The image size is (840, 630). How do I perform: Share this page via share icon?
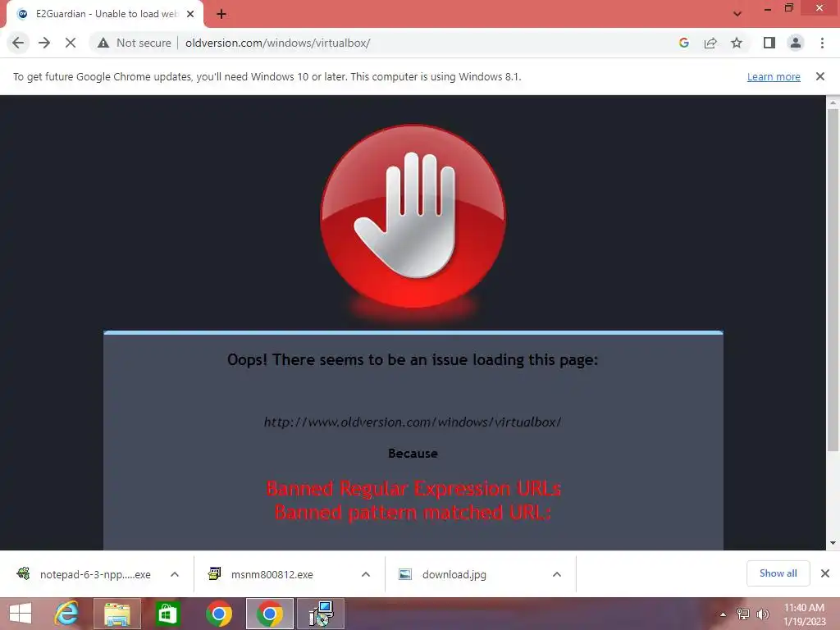710,43
